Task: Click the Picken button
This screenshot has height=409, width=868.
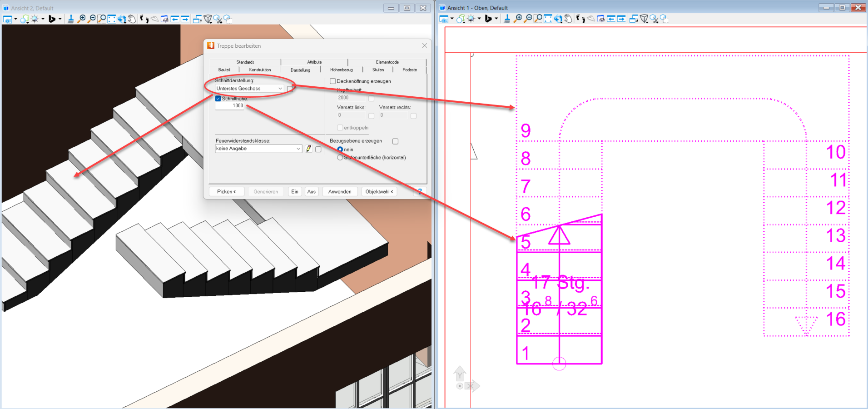Action: click(226, 192)
